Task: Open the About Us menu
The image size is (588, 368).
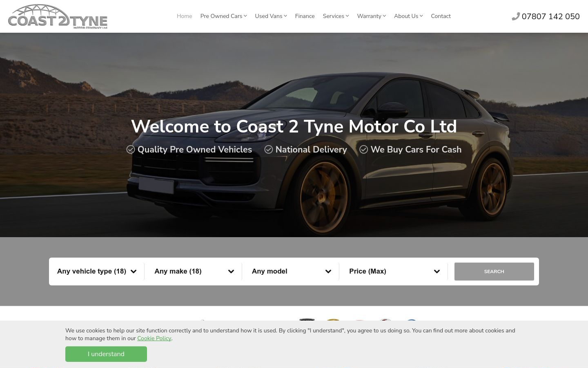Action: click(408, 16)
